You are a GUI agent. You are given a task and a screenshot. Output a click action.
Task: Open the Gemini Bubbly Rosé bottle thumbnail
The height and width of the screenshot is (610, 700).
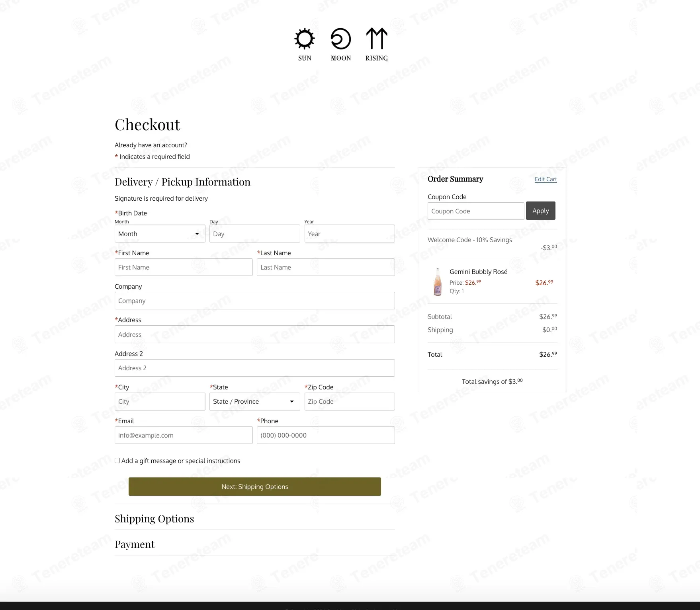pos(438,282)
